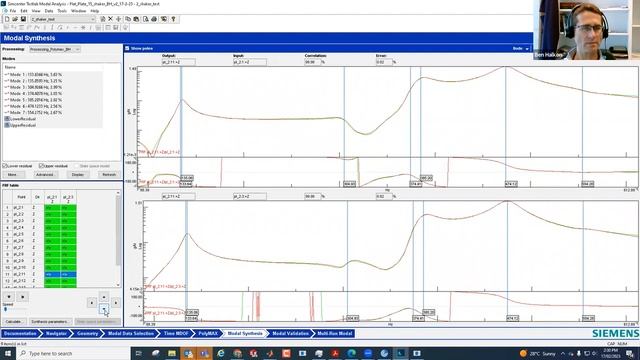Viewport: 640px width, 360px height.
Task: Click the Type here to search box
Action: pyautogui.click(x=73, y=353)
